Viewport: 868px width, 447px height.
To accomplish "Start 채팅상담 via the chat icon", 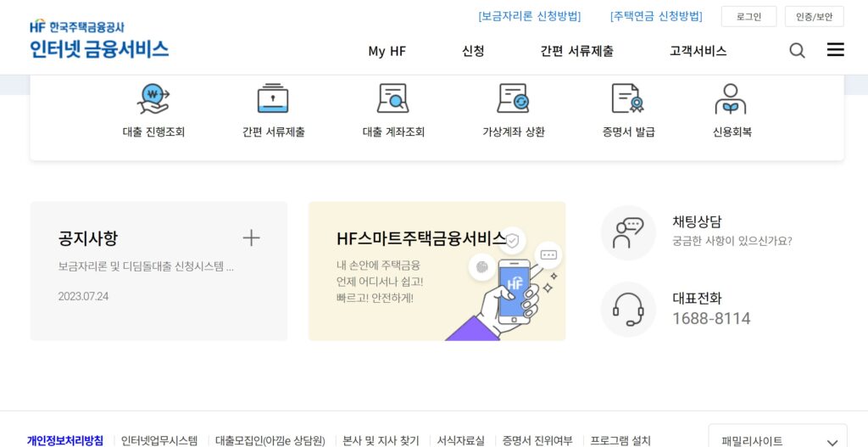I will point(628,232).
